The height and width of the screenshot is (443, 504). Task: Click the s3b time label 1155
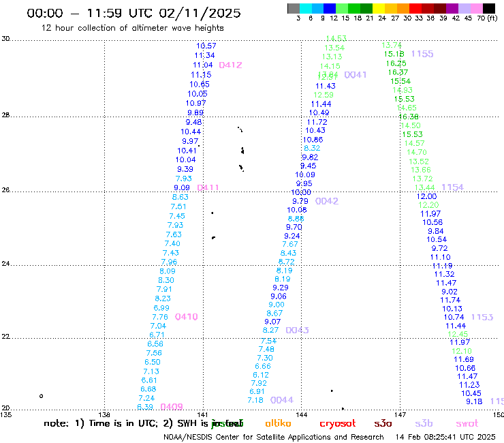click(x=422, y=54)
